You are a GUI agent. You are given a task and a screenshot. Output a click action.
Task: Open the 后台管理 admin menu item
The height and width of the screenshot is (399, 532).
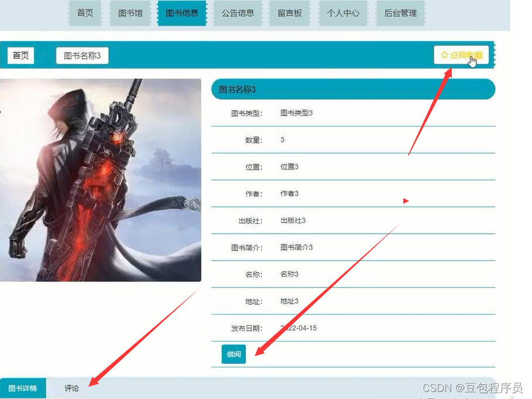click(x=400, y=13)
